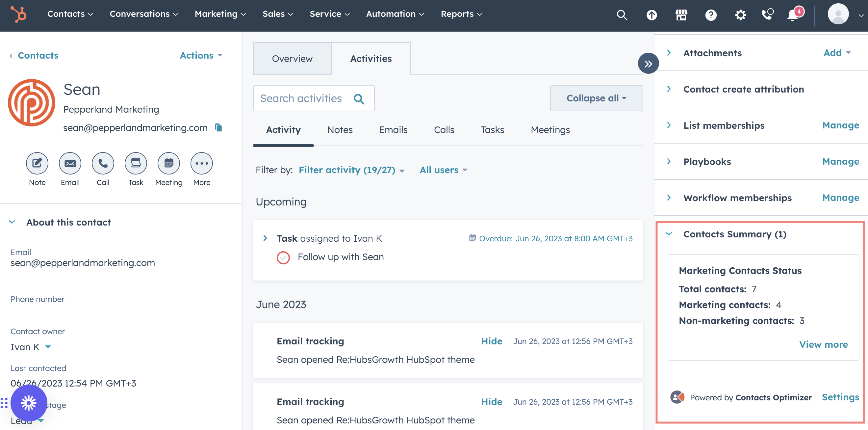Go back to Contacts list
Screen dimensions: 868x430
(34, 55)
